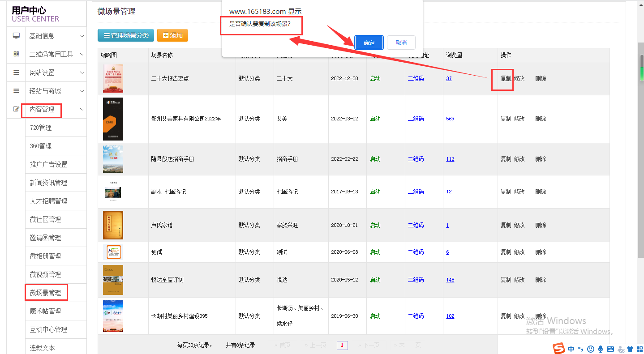Click the monitor icon beside 基础信息

point(16,36)
